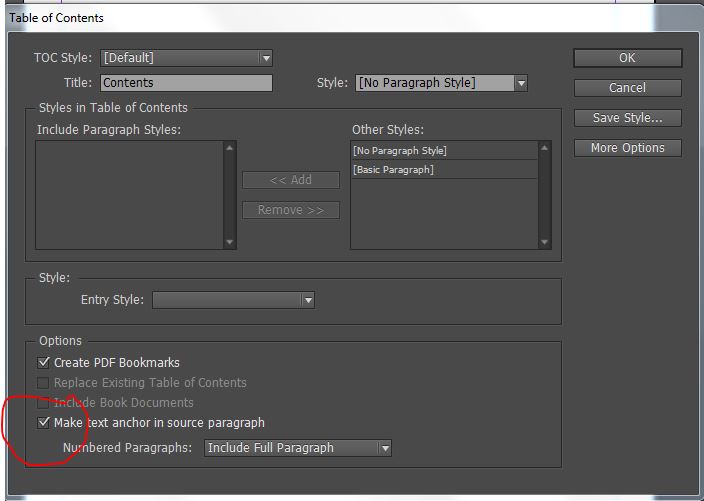Viewport: 704px width, 501px height.
Task: Open the Entry Style dropdown
Action: pyautogui.click(x=233, y=300)
